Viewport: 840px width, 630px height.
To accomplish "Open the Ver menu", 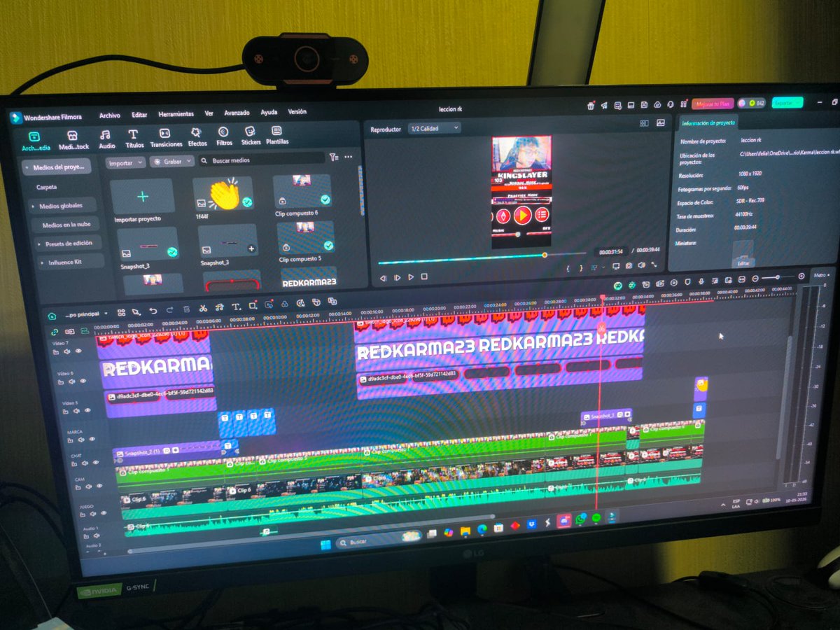I will point(209,113).
